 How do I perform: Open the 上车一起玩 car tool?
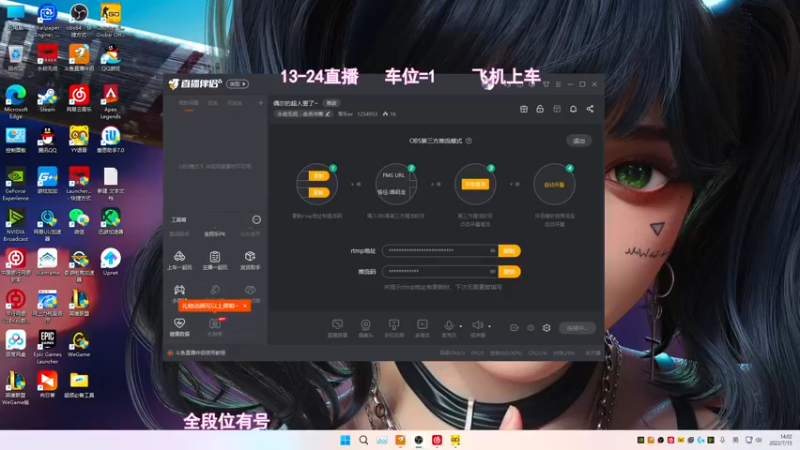(x=180, y=260)
